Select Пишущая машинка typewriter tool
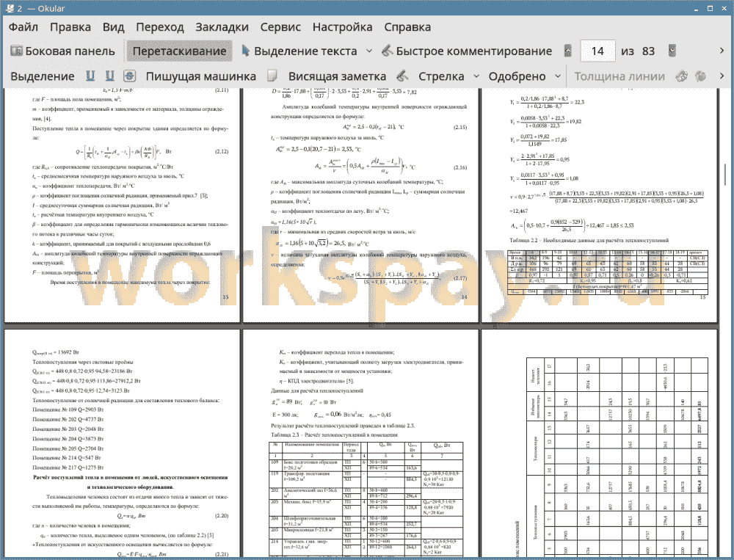734x560 pixels. coord(201,76)
